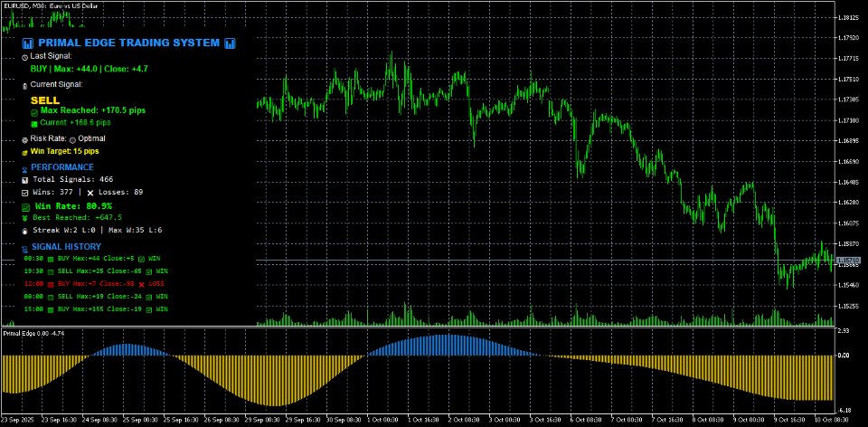Click 'Win Target: 15 pips' text
The image size is (868, 427).
(65, 151)
